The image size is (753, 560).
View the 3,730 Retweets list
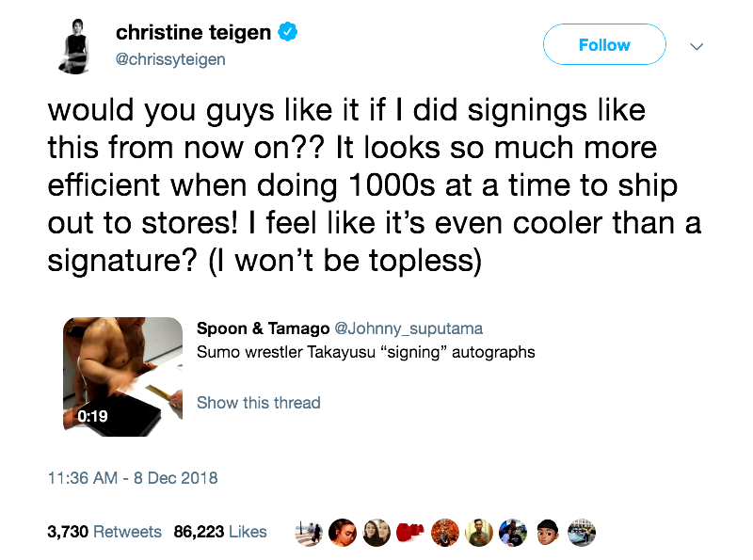click(104, 532)
